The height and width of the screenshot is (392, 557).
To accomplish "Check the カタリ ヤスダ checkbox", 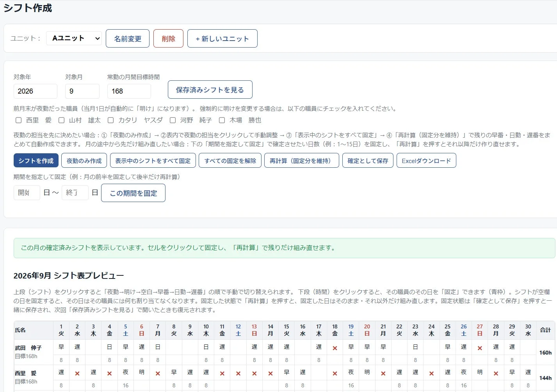I will click(110, 120).
